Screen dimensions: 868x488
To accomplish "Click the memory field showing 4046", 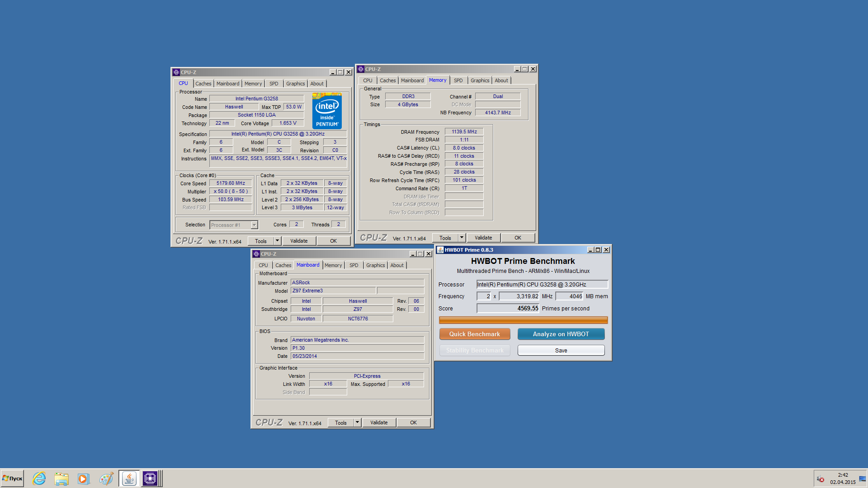I will click(x=570, y=296).
